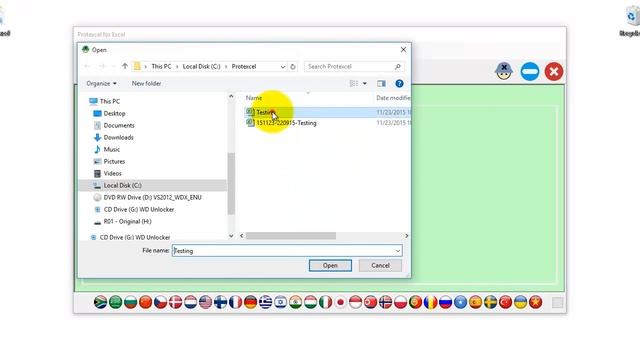Open the Recycle Bin on desktop
This screenshot has height=360, width=640.
point(631,20)
